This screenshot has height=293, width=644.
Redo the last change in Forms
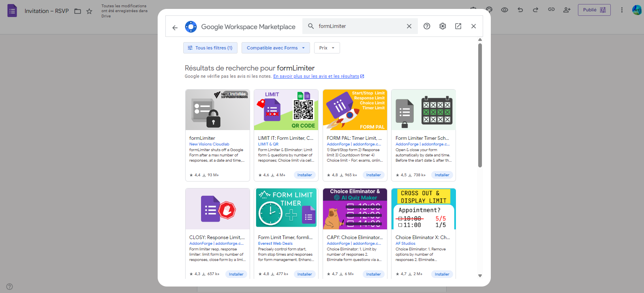coord(535,10)
